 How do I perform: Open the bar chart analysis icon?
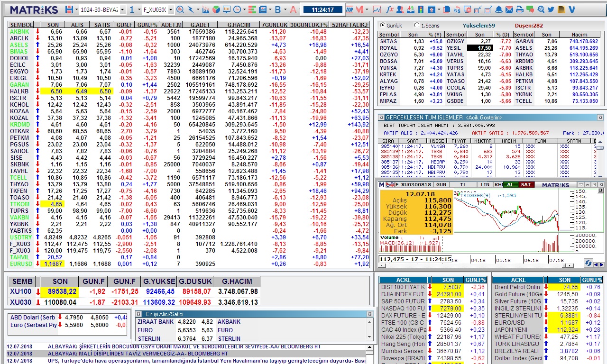(206, 9)
